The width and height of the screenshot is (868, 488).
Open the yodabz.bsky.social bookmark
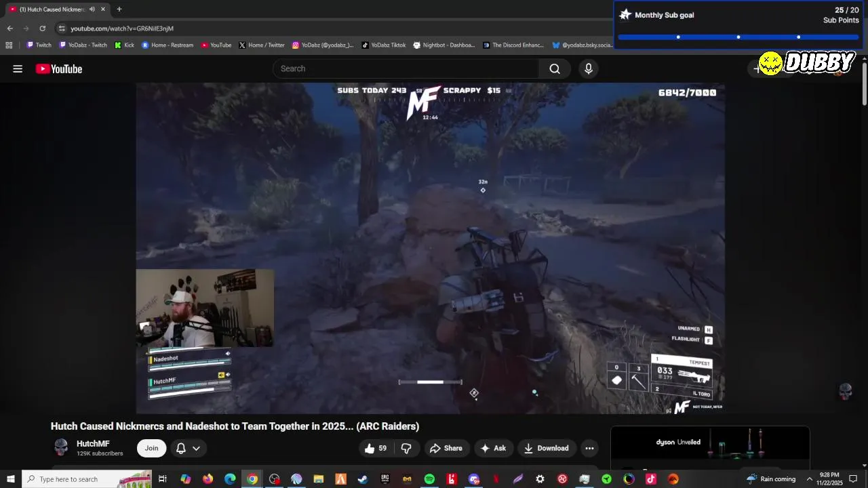(x=583, y=45)
